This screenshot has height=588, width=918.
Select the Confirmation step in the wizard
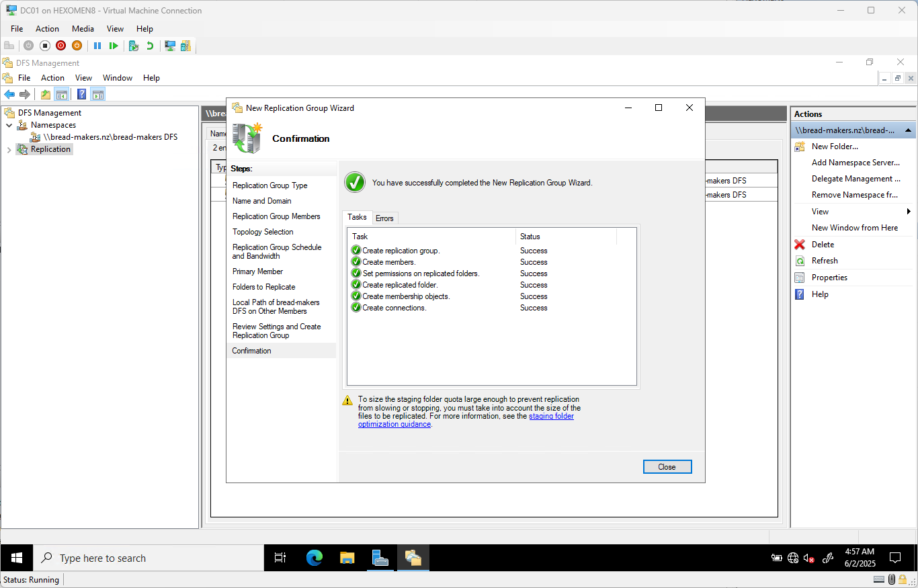click(x=251, y=350)
